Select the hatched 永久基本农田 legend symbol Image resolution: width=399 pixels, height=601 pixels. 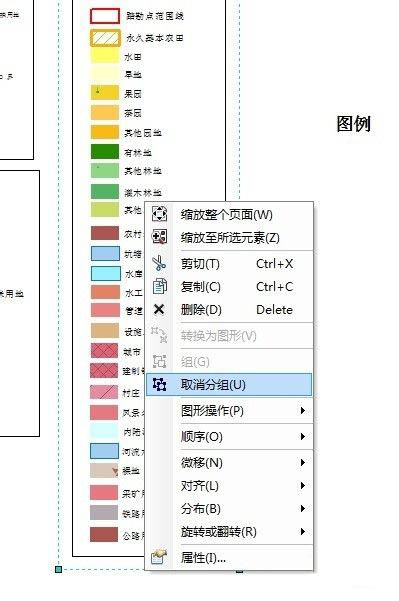(x=105, y=38)
